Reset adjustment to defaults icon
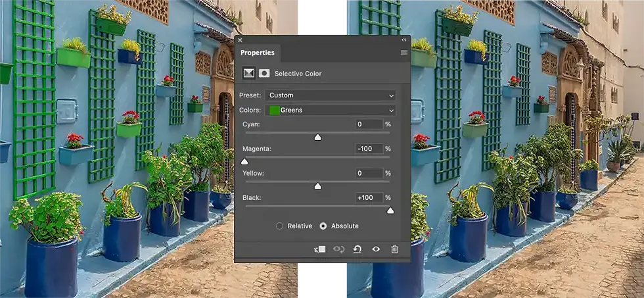Screen dimensions: 644x298 click(357, 249)
